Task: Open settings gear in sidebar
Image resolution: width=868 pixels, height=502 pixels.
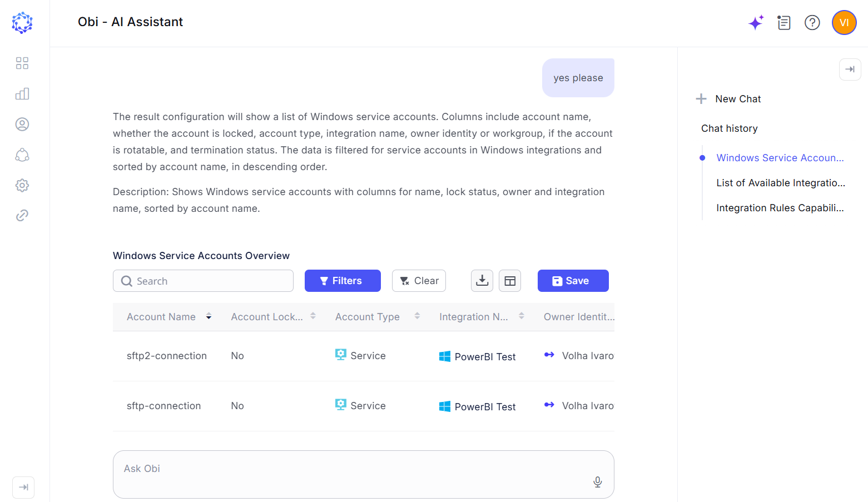Action: tap(22, 185)
